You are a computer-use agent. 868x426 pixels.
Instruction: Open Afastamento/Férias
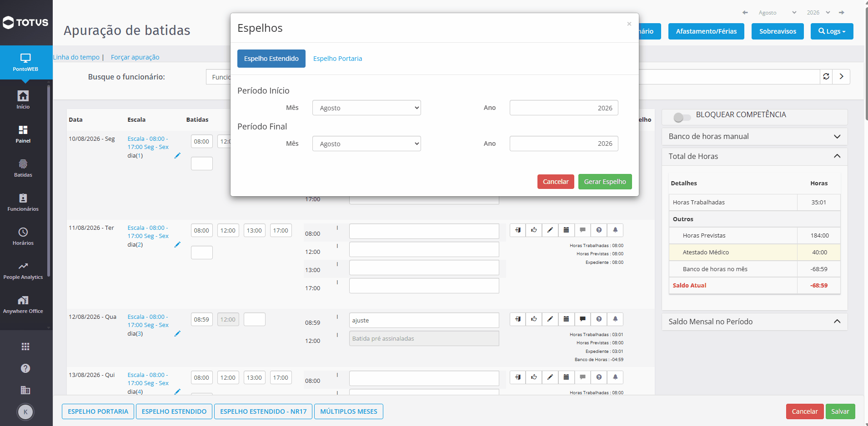pos(706,31)
